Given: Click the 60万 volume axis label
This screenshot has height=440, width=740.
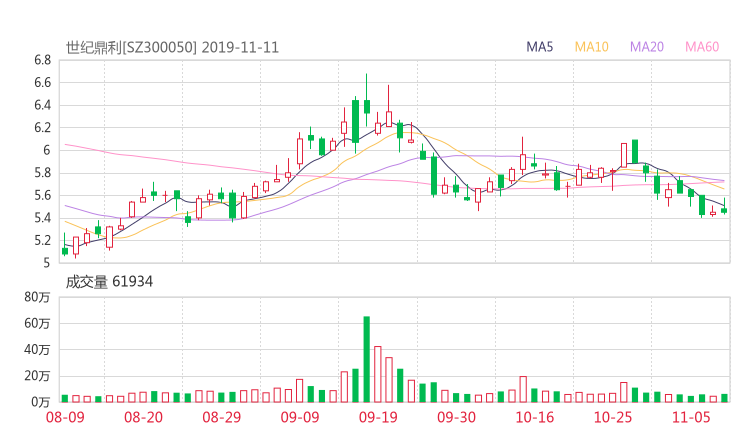Looking at the screenshot, I should click(x=37, y=323).
